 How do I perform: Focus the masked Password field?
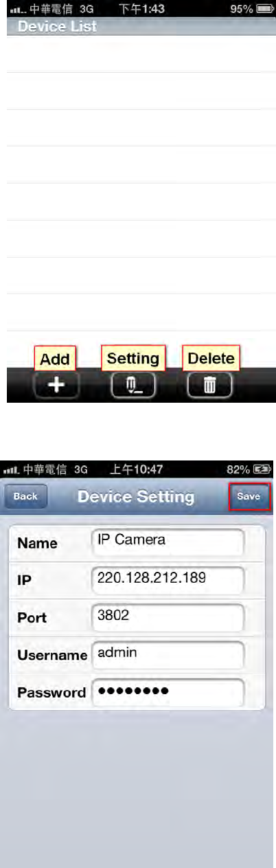tap(168, 691)
